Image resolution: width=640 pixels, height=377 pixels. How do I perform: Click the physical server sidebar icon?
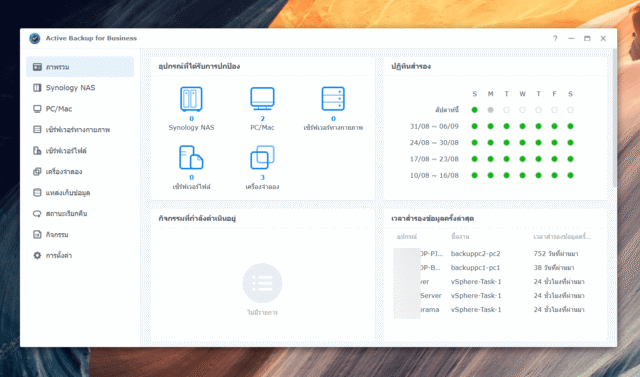[x=37, y=130]
